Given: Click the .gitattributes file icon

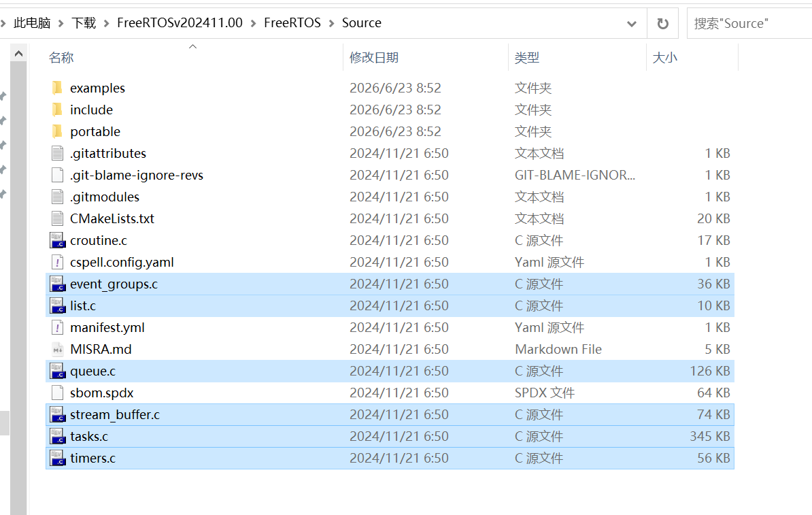Looking at the screenshot, I should pyautogui.click(x=58, y=153).
